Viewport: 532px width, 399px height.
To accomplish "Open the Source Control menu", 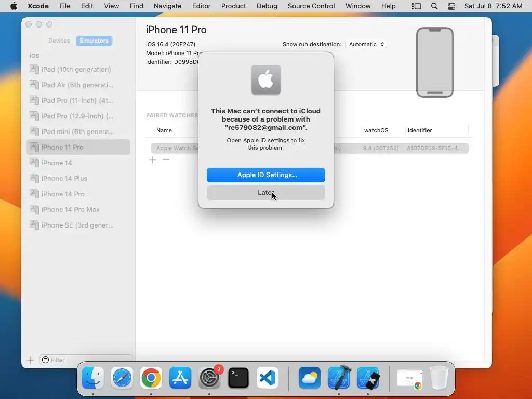I will coord(311,6).
